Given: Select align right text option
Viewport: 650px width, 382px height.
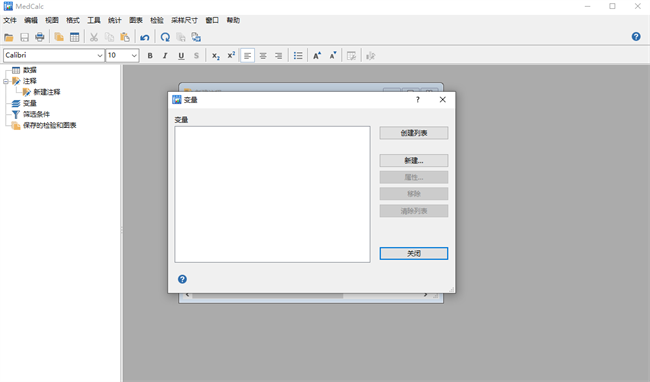Looking at the screenshot, I should point(279,56).
